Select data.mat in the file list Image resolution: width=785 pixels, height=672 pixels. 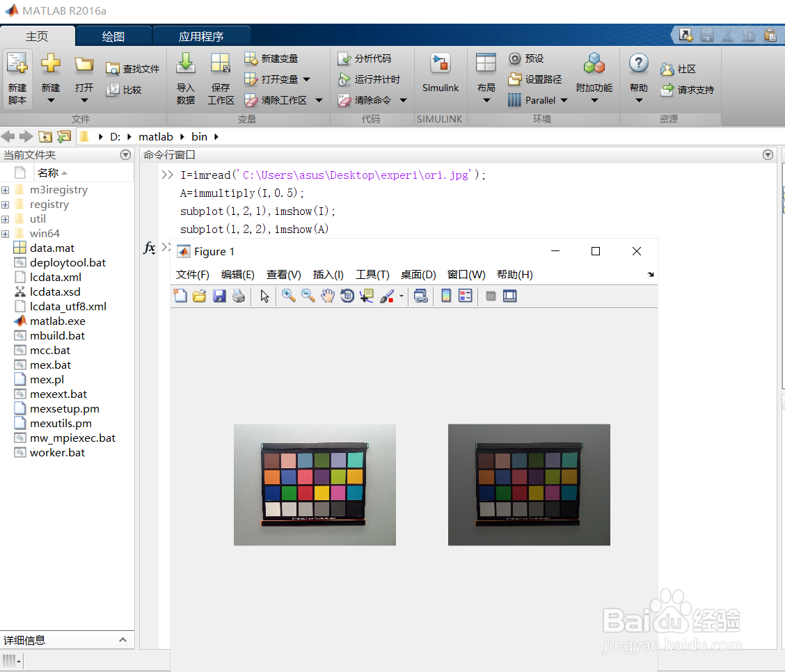[x=52, y=248]
